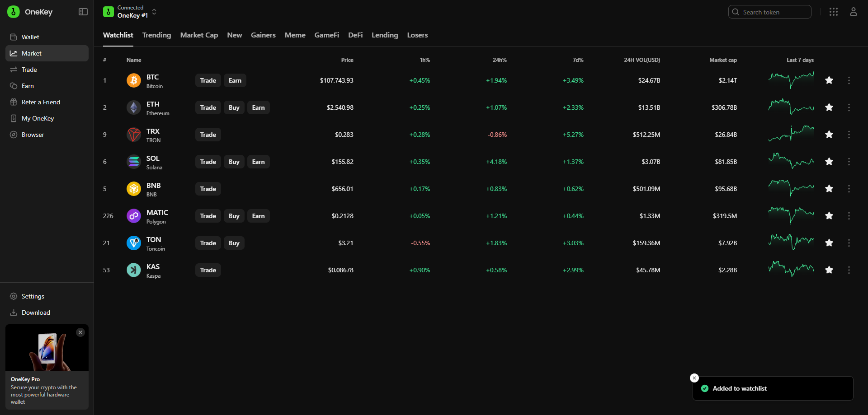Unstar BNB from the watchlist
Image resolution: width=868 pixels, height=415 pixels.
click(x=829, y=189)
